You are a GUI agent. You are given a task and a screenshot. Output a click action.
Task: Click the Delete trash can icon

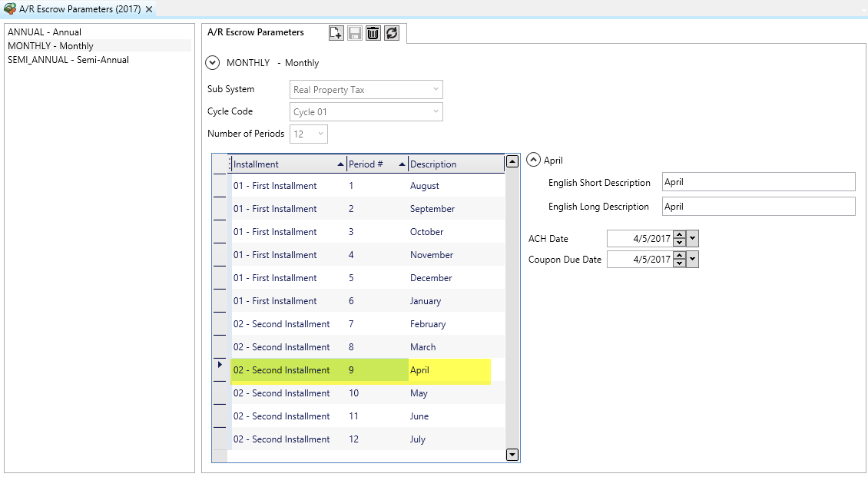point(373,33)
